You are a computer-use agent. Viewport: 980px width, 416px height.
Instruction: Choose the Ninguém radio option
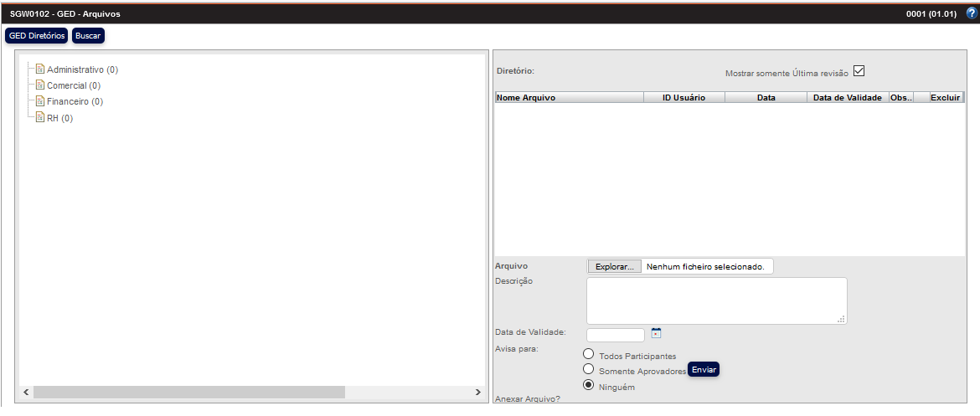pyautogui.click(x=589, y=385)
